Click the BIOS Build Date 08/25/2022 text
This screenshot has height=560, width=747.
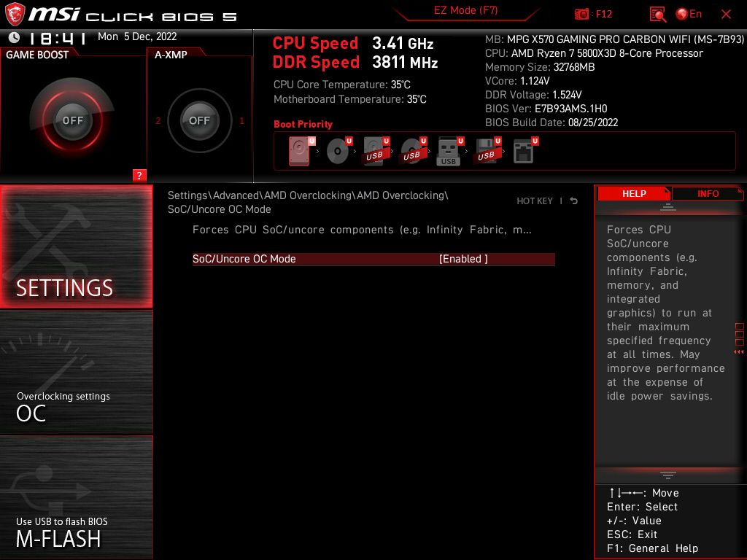[551, 122]
